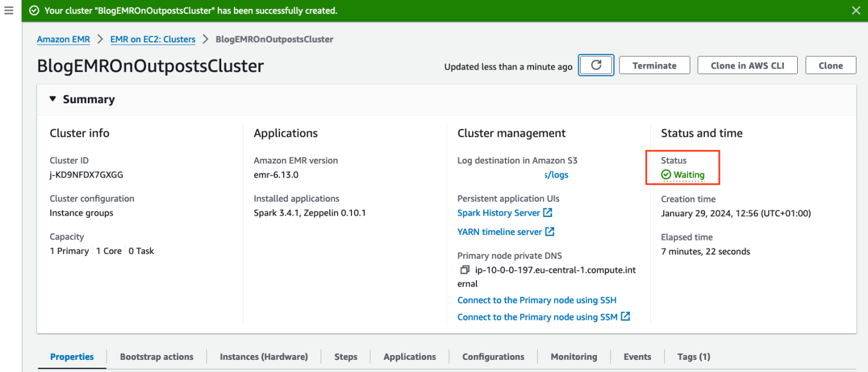This screenshot has width=868, height=372.
Task: Open YARN timeline server link
Action: (506, 232)
